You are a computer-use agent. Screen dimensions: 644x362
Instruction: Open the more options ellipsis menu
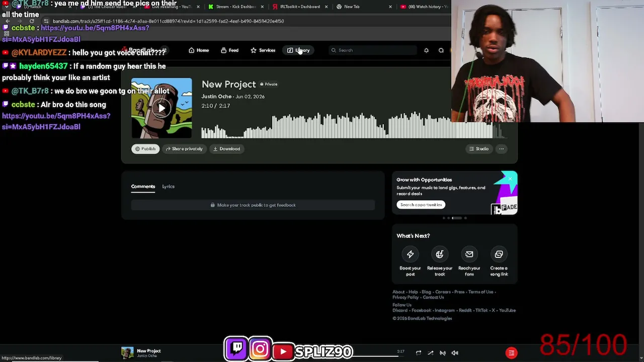coord(501,149)
